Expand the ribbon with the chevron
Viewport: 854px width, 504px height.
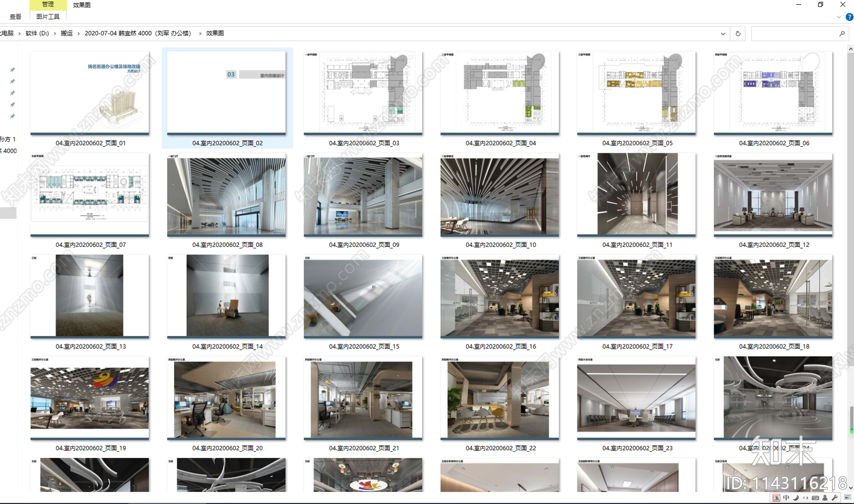pos(839,17)
